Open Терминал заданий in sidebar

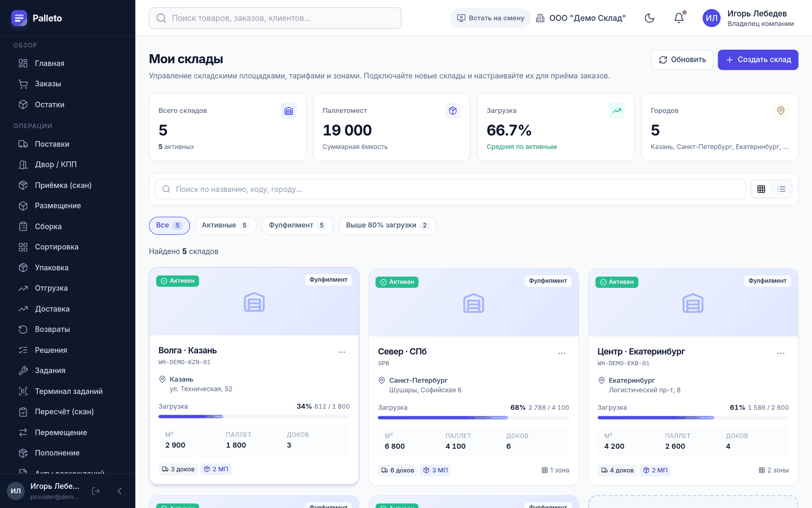click(69, 391)
